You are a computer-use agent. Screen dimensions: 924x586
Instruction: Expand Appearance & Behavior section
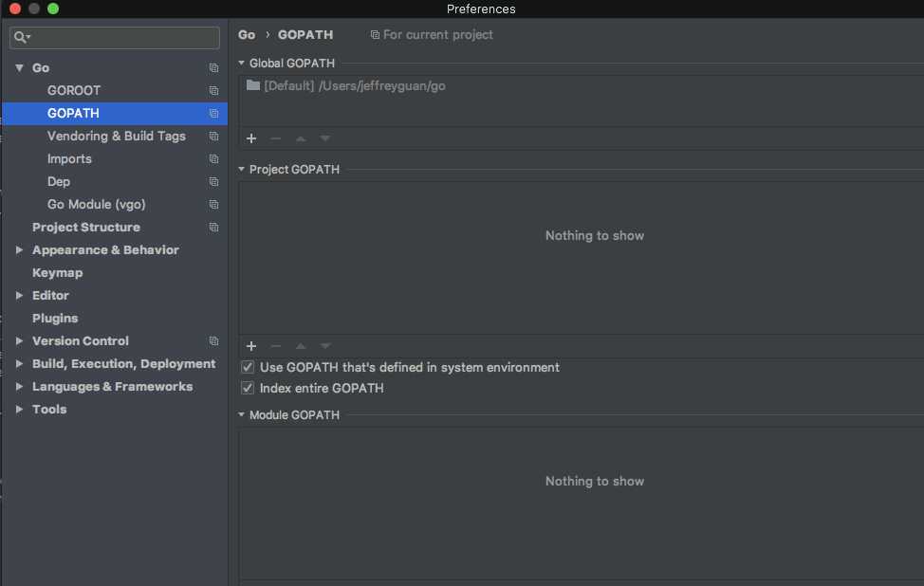point(19,250)
